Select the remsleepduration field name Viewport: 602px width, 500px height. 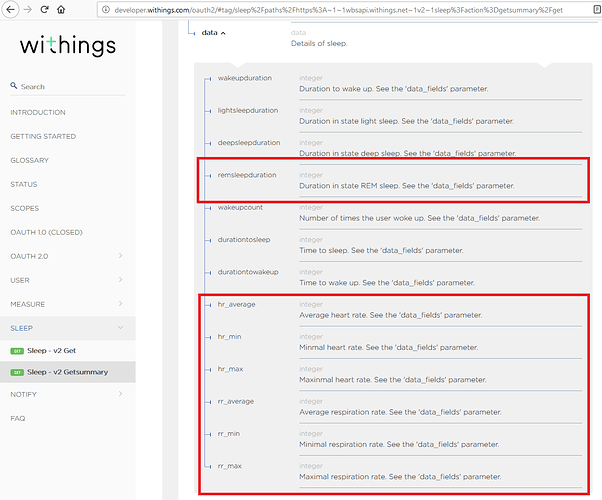(x=247, y=175)
